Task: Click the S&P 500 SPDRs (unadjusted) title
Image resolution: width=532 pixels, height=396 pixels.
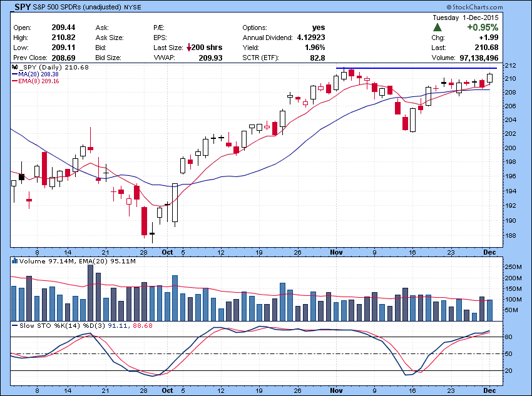Action: click(x=77, y=7)
